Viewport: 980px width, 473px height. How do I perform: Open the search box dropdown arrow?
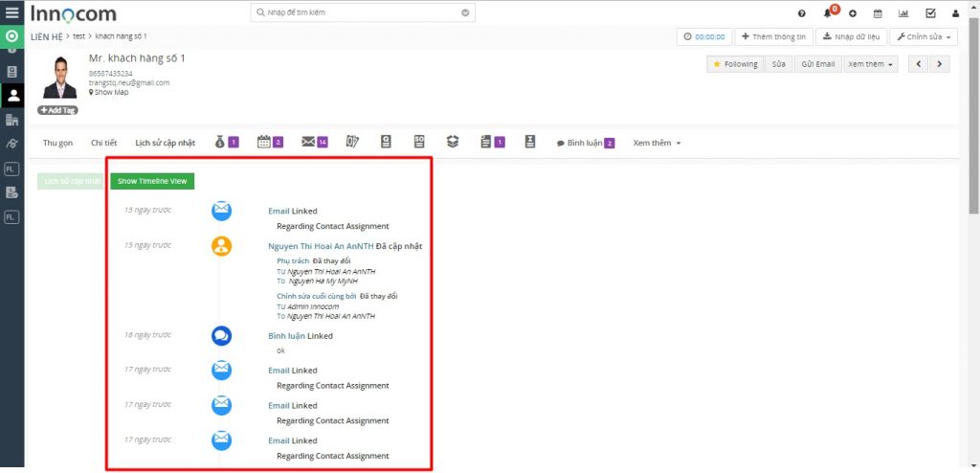tap(465, 12)
